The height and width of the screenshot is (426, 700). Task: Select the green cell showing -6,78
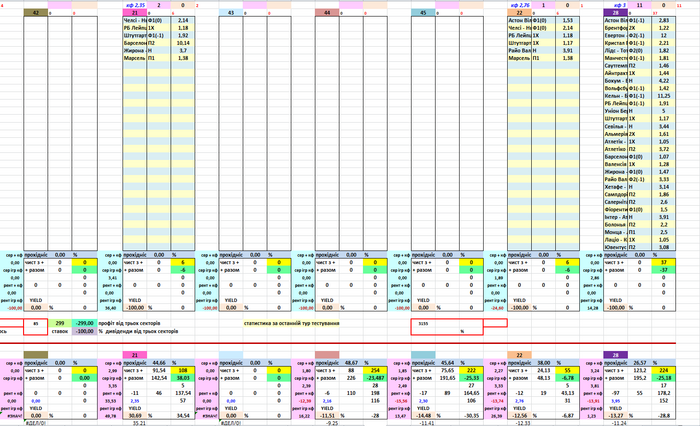[567, 378]
